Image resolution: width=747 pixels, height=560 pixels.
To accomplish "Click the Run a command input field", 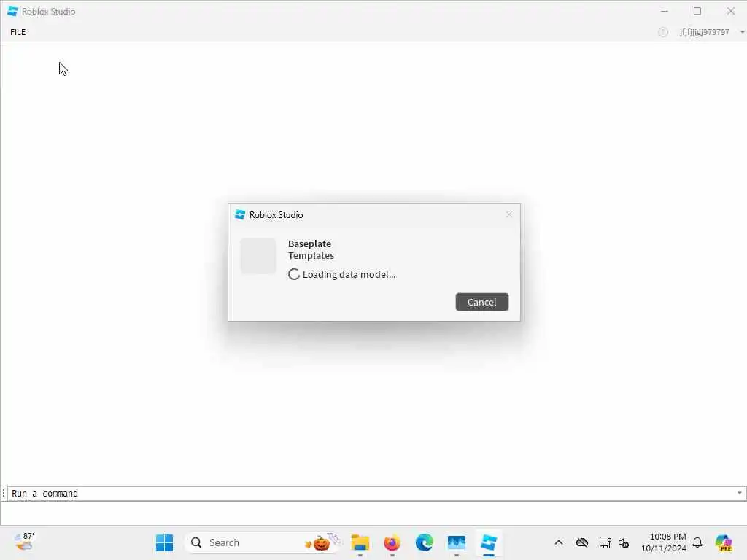I will pos(371,494).
